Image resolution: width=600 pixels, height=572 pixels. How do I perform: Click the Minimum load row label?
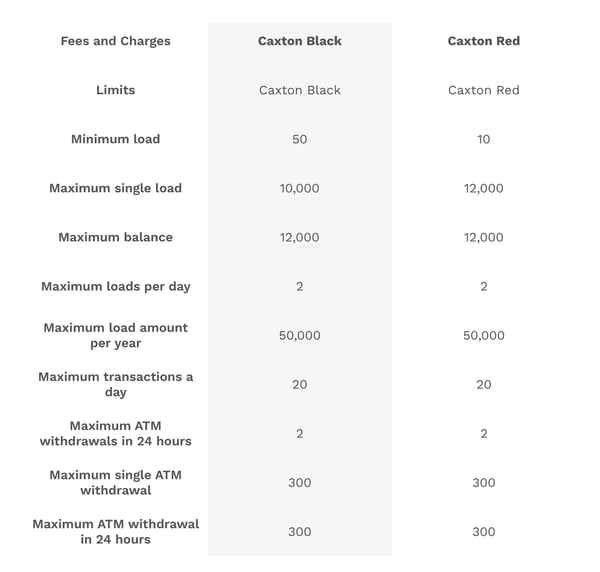116,139
